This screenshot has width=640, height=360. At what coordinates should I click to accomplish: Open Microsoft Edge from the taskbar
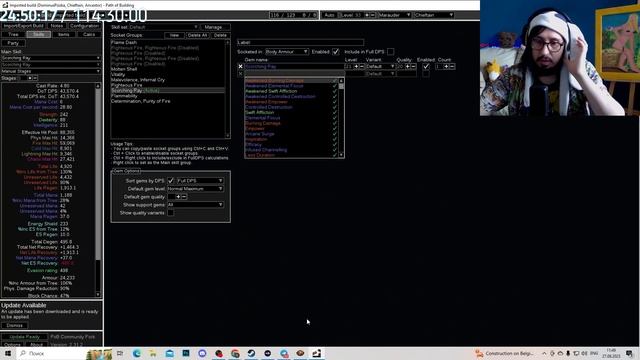pos(136,353)
